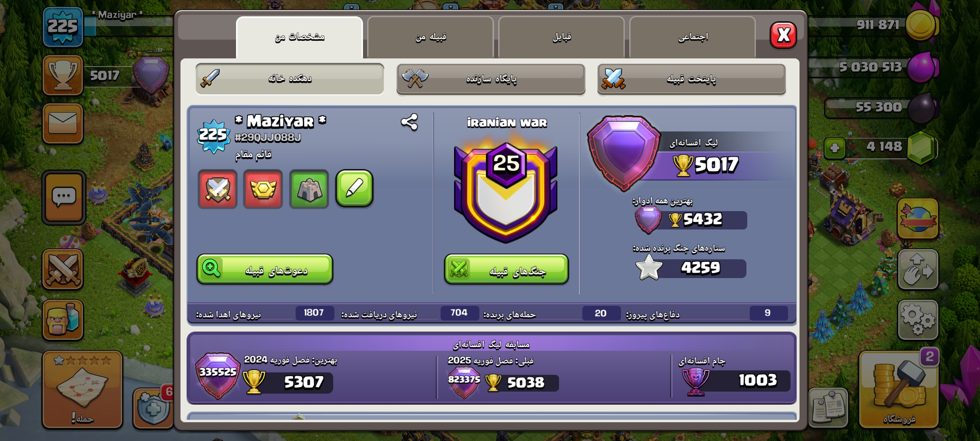Tap the green pencil edit button
This screenshot has height=441, width=980.
pos(354,189)
